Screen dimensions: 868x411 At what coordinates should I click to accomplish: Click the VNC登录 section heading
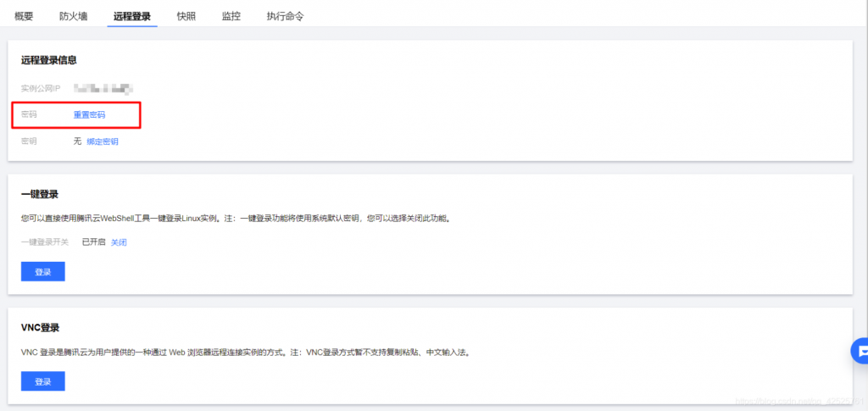point(41,328)
